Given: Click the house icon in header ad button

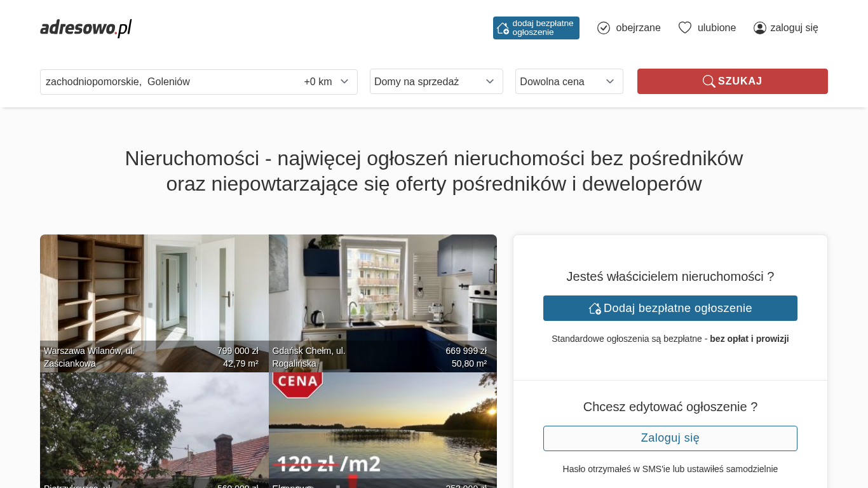Looking at the screenshot, I should point(503,28).
